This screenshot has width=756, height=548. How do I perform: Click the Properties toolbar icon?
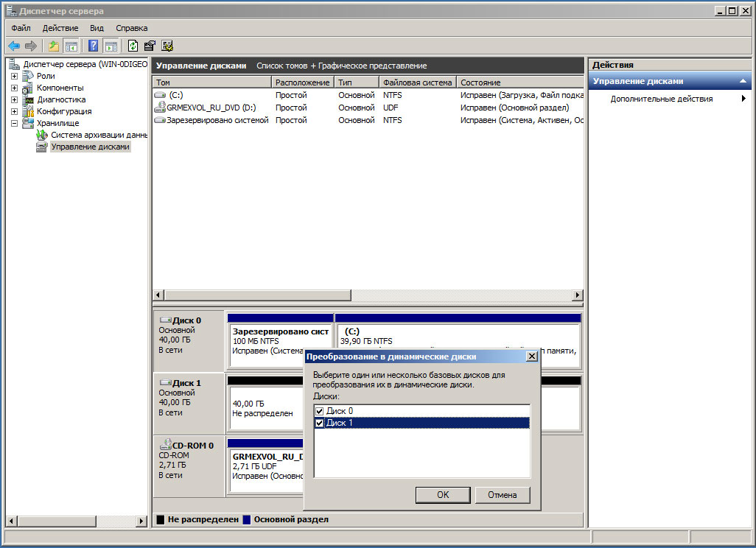[150, 46]
